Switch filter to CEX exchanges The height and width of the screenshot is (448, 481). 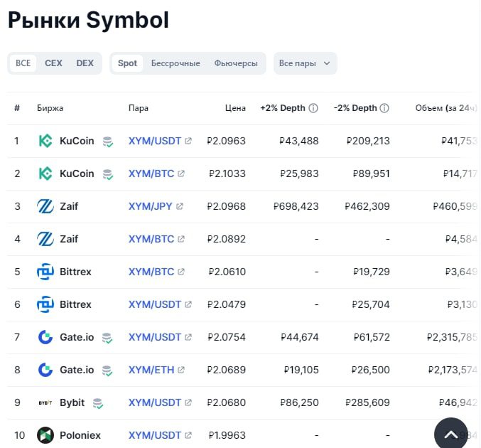[53, 63]
